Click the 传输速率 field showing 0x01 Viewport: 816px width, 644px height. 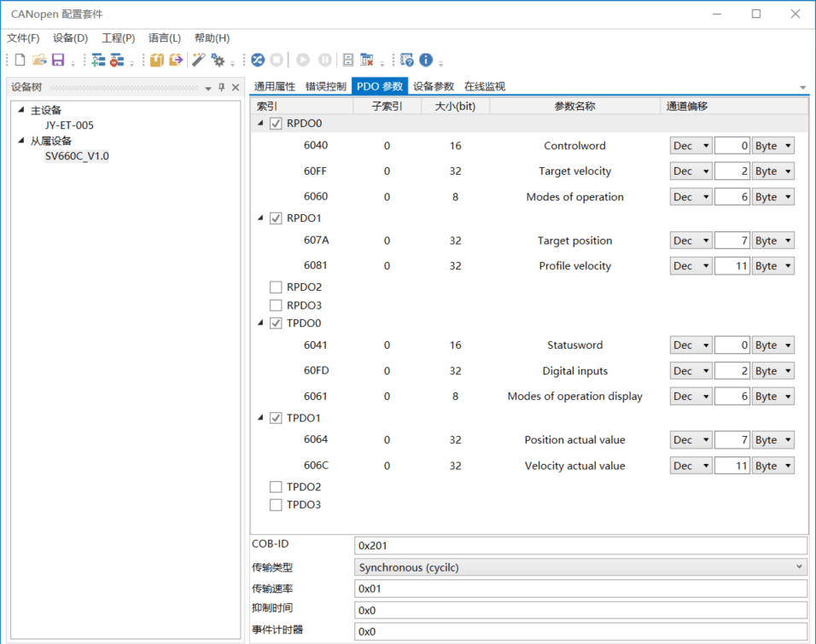coord(580,589)
